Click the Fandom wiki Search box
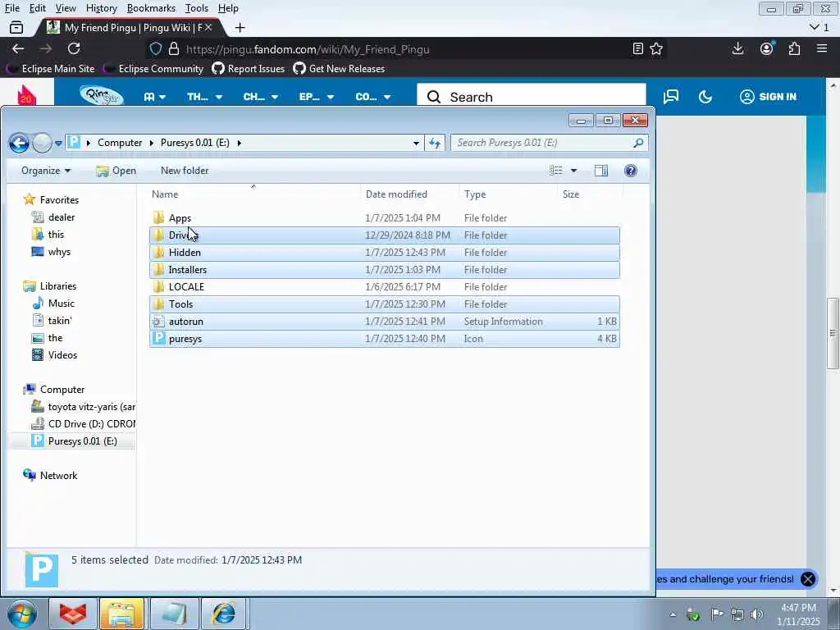Image resolution: width=840 pixels, height=630 pixels. [532, 97]
